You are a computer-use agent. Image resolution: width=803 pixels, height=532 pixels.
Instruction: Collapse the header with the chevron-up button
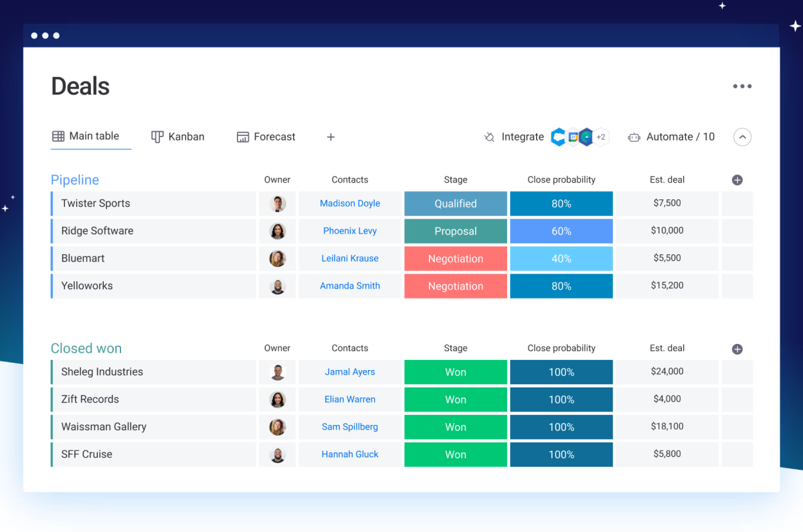(742, 137)
